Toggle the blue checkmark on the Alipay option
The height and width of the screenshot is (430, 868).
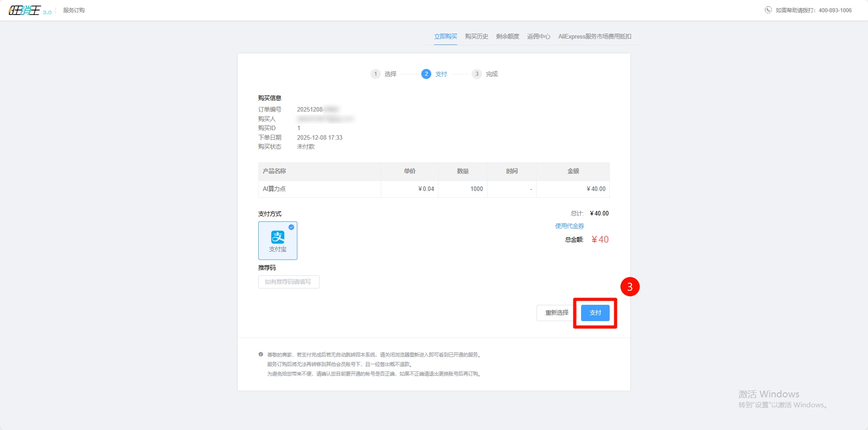(291, 227)
